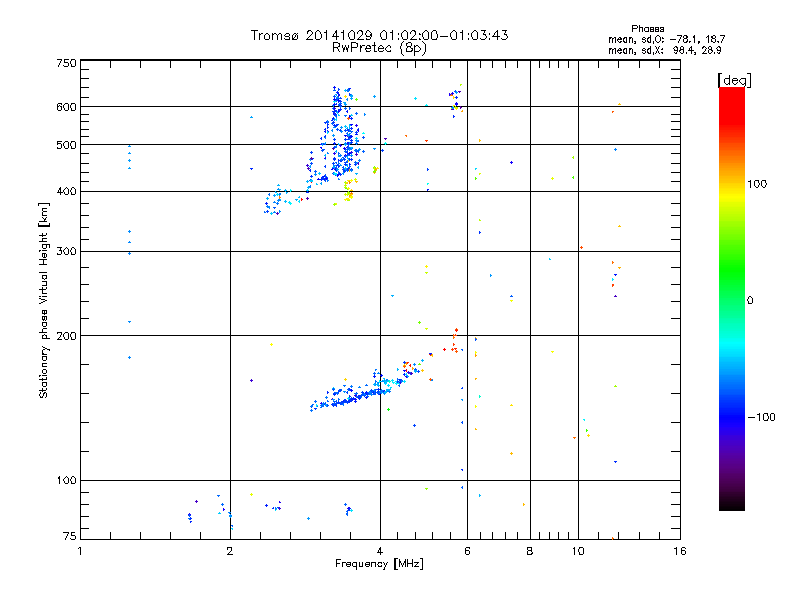
Task: Click the colorbar '0' tick label
Action: click(x=750, y=301)
